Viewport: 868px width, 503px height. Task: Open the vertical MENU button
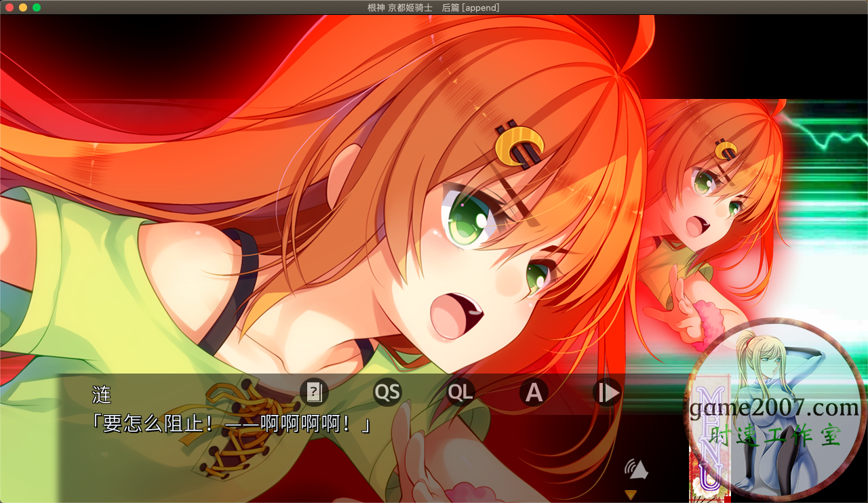tap(709, 439)
